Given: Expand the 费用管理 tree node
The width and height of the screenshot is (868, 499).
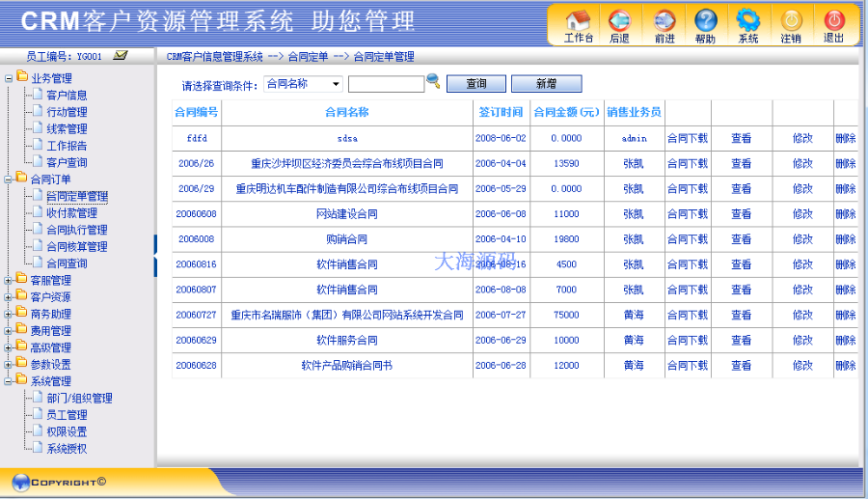Looking at the screenshot, I should 9,331.
